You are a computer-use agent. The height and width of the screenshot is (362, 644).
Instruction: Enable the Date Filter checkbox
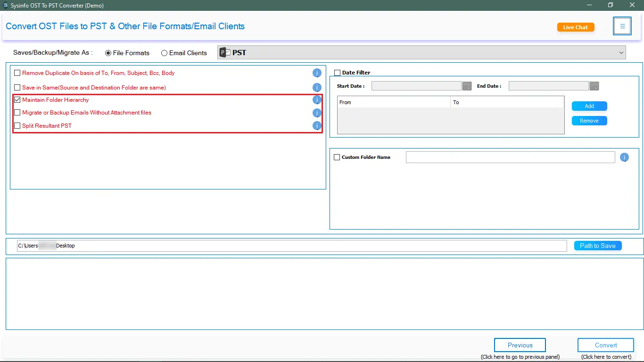(337, 73)
